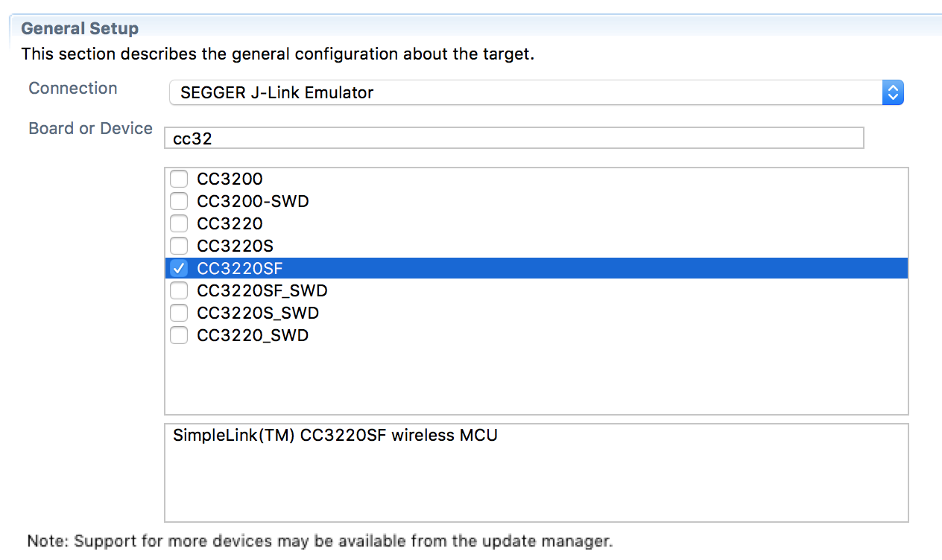The image size is (942, 560).
Task: Click the CC3220S_SWD item name
Action: tap(258, 313)
